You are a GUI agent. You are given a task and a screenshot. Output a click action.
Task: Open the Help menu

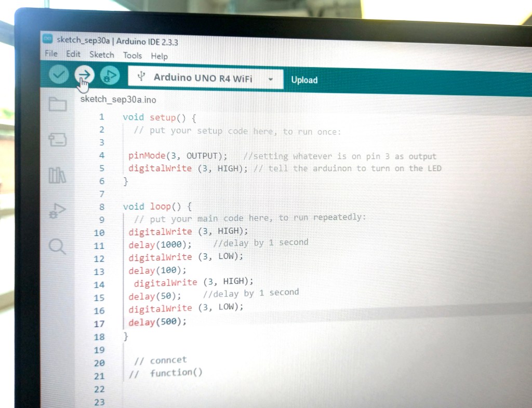[159, 56]
